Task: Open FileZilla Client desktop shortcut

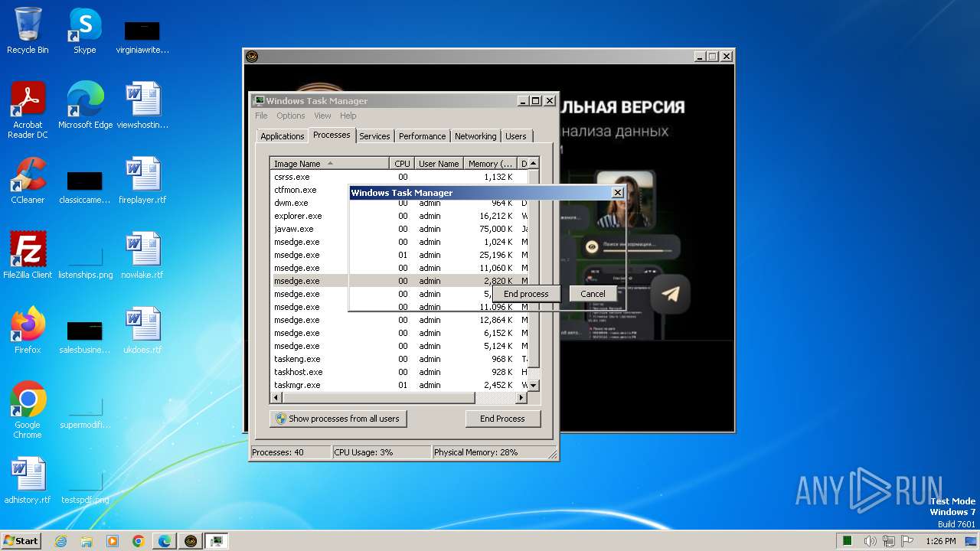Action: click(x=28, y=256)
